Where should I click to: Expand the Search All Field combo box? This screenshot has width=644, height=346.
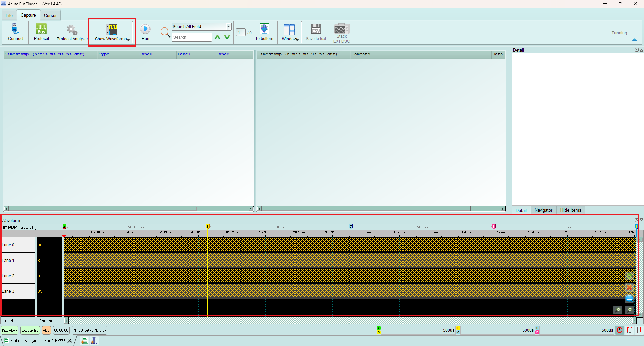(228, 27)
